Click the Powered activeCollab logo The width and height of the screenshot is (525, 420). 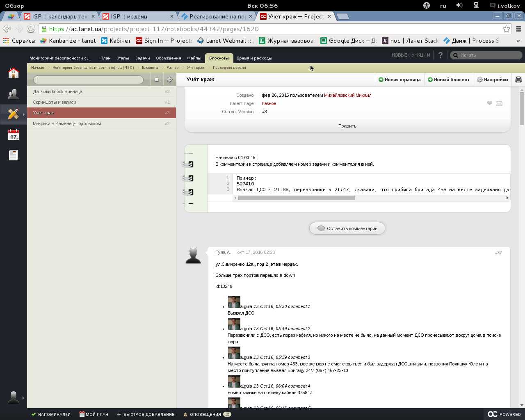504,414
